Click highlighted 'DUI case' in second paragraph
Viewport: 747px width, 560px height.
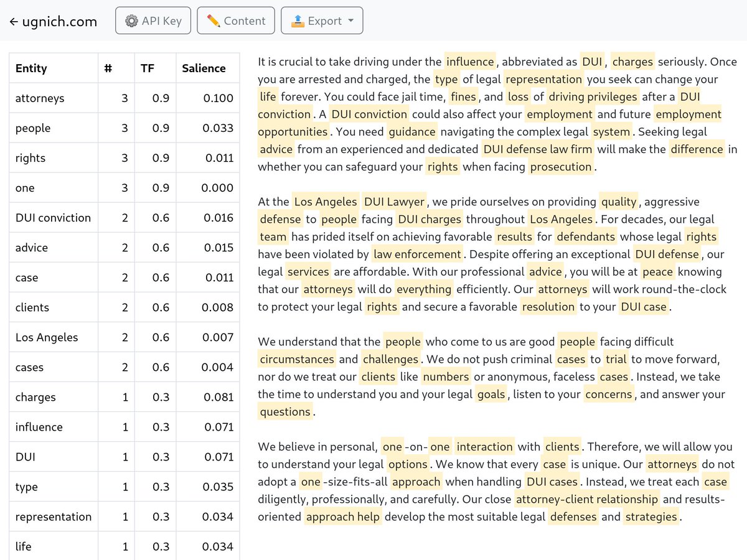pyautogui.click(x=643, y=307)
